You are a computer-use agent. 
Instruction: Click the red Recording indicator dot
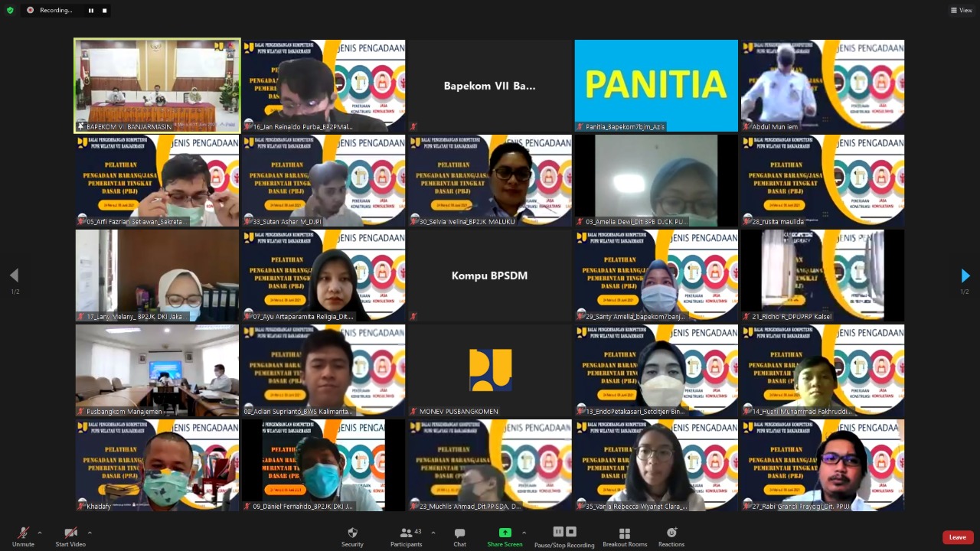31,10
